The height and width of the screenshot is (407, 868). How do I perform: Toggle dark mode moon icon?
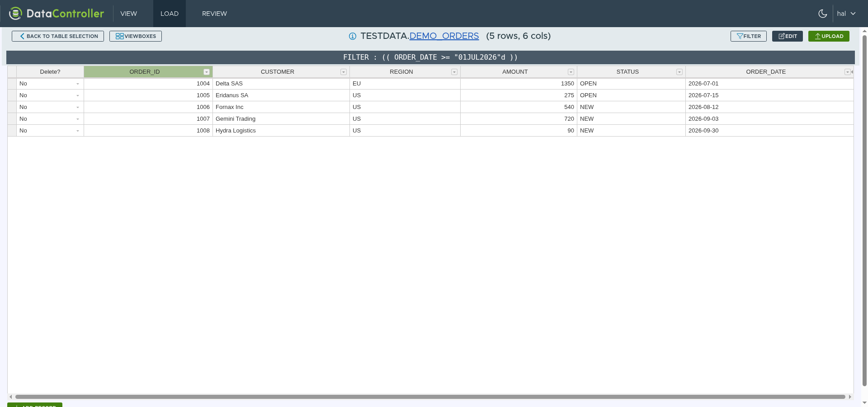(823, 14)
